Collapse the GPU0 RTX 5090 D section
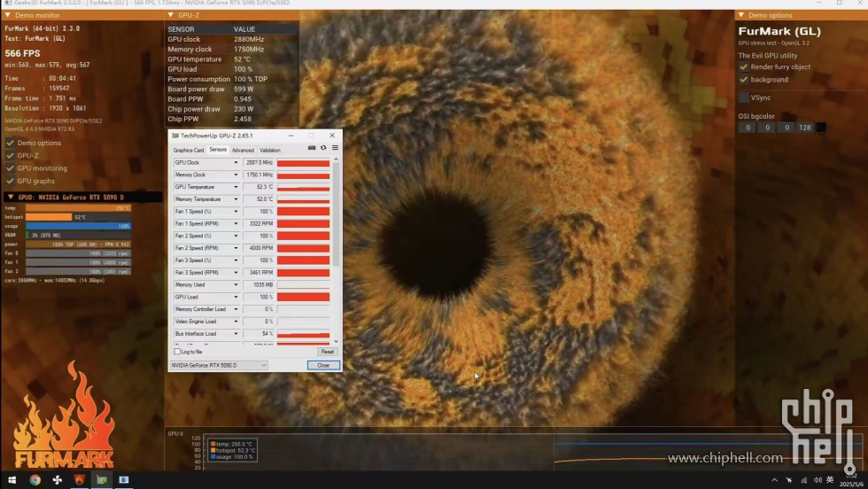Screen dimensions: 868x489 (10, 198)
